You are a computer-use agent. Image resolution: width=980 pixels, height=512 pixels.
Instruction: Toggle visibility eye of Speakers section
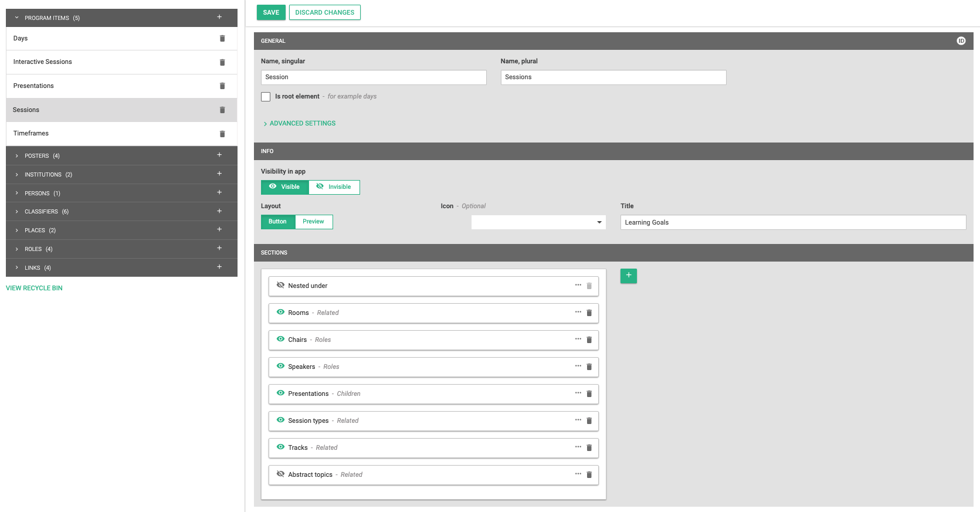(280, 366)
